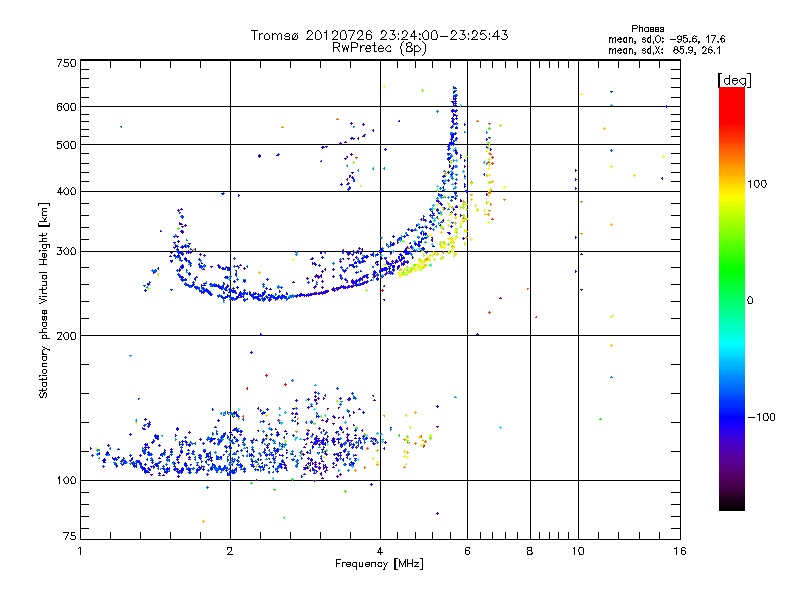
Task: Click the "8" x-axis tick label
Action: point(530,551)
